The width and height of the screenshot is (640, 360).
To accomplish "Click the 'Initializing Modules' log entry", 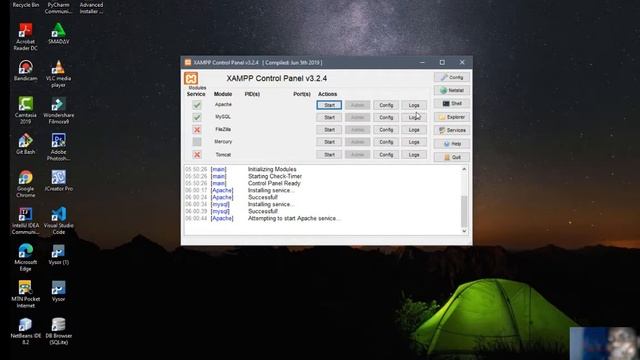I will point(241,169).
